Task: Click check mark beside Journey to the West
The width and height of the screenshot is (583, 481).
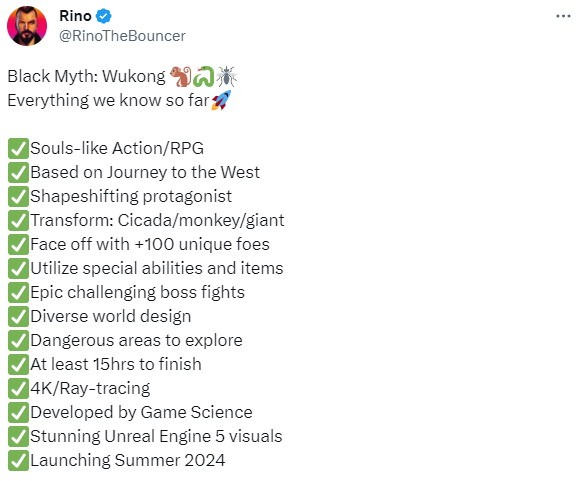Action: tap(18, 172)
